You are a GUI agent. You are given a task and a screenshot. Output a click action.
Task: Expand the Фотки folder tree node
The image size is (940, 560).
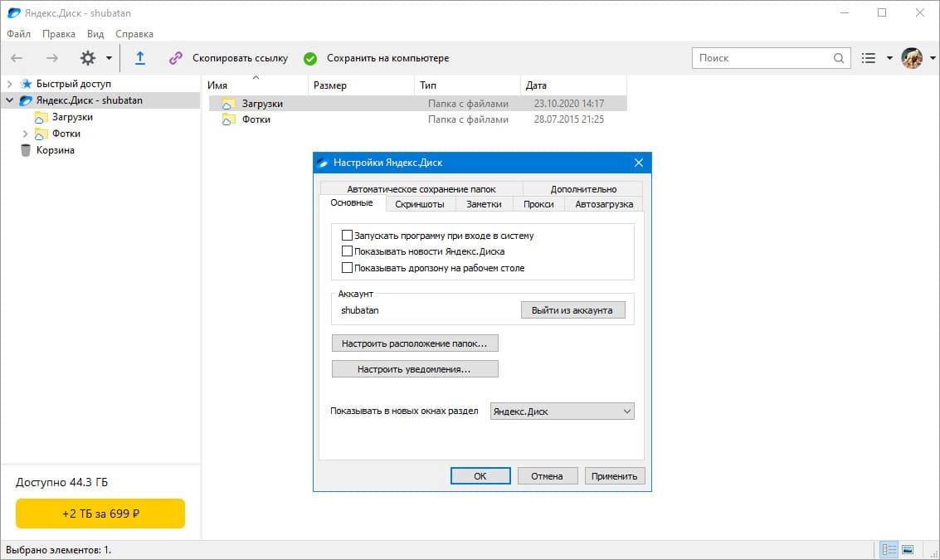(x=25, y=134)
